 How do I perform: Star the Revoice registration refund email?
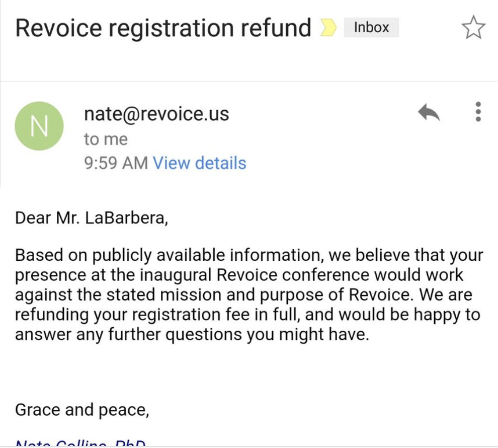point(473,27)
